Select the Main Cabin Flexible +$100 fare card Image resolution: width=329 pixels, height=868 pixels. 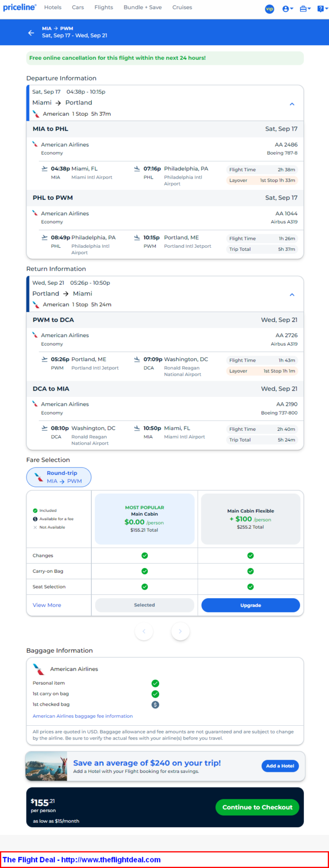pos(250,519)
